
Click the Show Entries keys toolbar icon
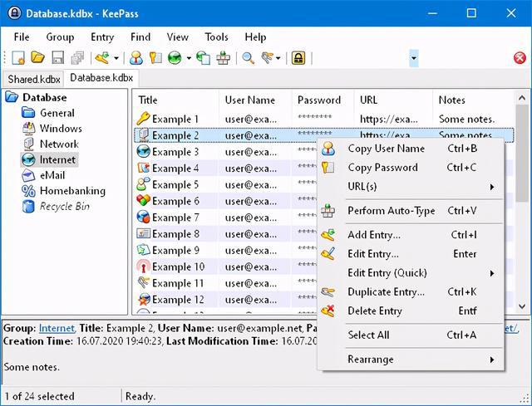[x=268, y=58]
